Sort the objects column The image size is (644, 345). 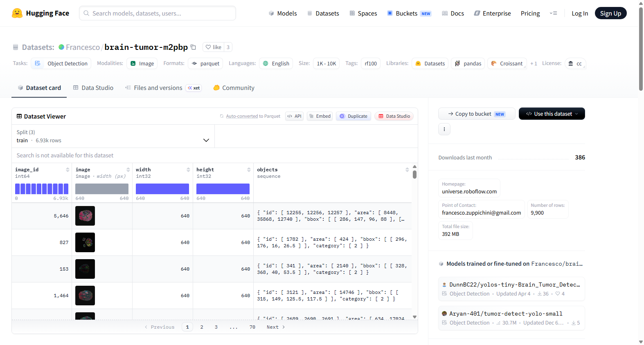(x=407, y=170)
